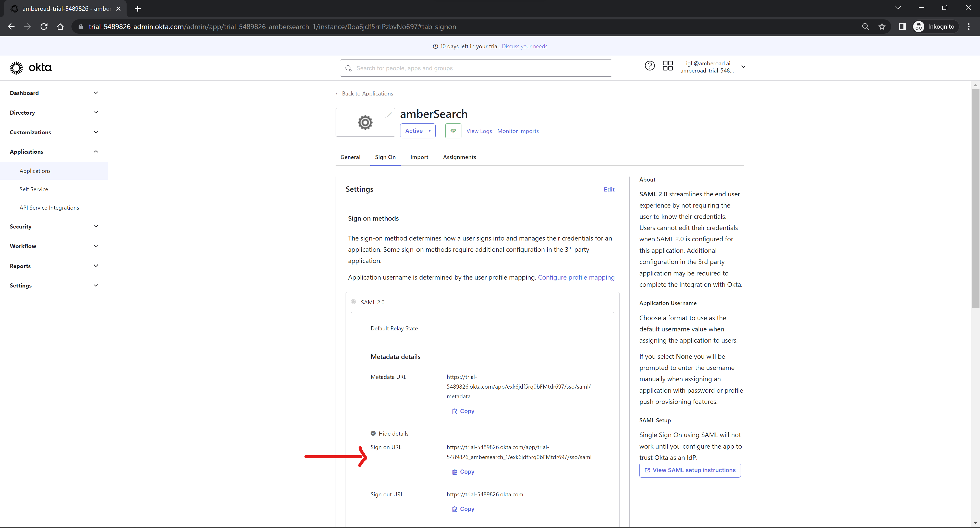Open View Logs link
This screenshot has width=980, height=528.
(x=479, y=131)
